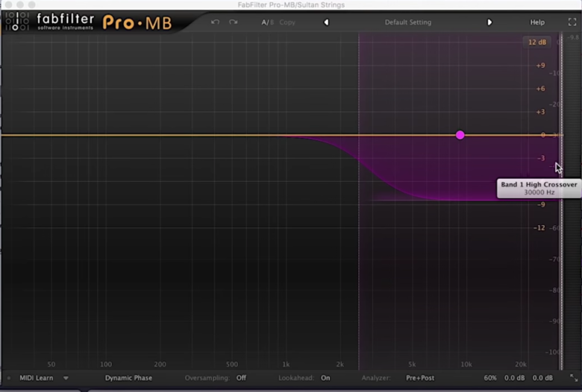Click the rightmost 0.0 dB level value
This screenshot has height=392, width=582.
pos(542,378)
